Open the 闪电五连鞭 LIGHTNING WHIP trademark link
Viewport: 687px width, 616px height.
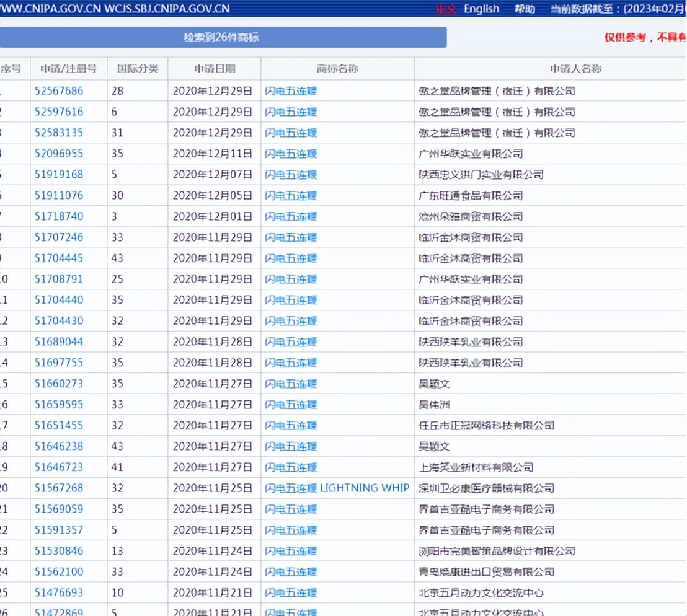(337, 488)
